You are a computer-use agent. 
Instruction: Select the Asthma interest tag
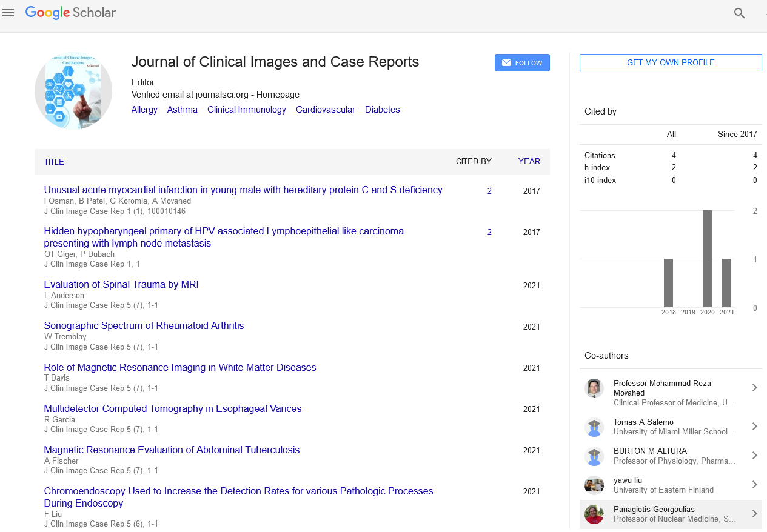pos(183,110)
